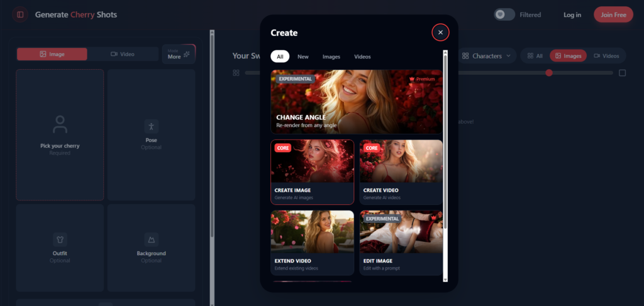Image resolution: width=644 pixels, height=306 pixels.
Task: Toggle the sidebar panel icon
Action: click(x=20, y=15)
